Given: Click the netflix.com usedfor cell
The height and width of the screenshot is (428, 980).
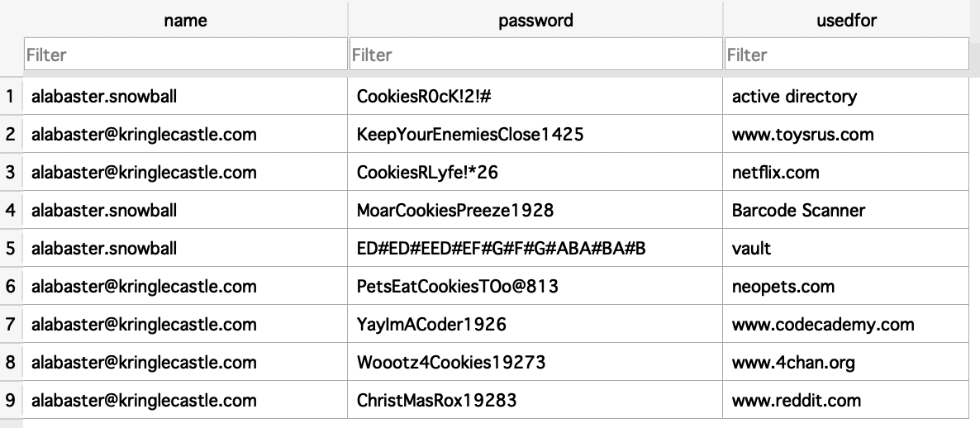Looking at the screenshot, I should 845,173.
